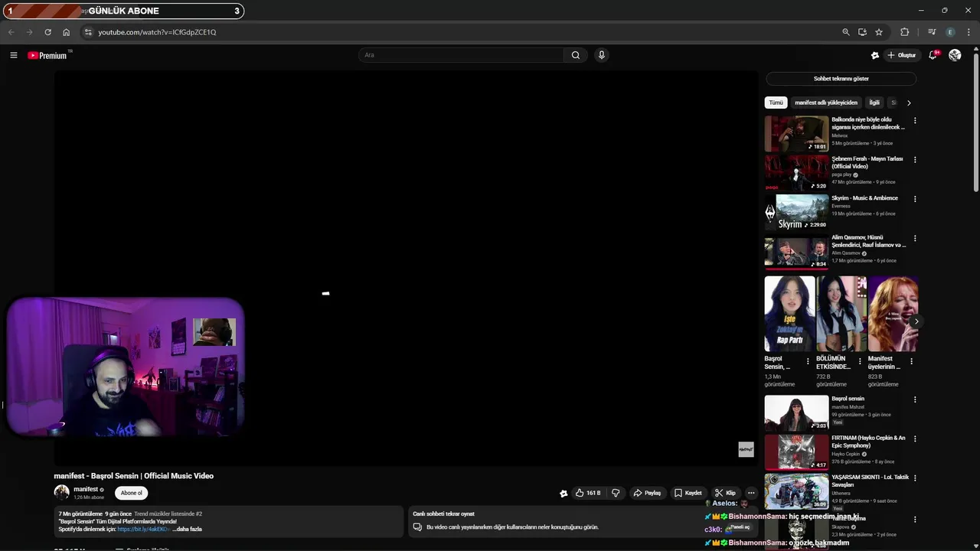
Task: Select the İlgili filter chip
Action: click(874, 103)
